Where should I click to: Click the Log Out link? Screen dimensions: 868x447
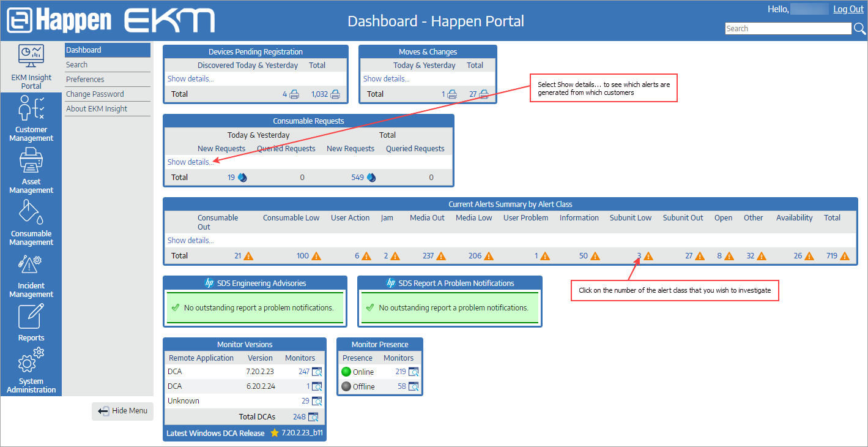coord(848,9)
